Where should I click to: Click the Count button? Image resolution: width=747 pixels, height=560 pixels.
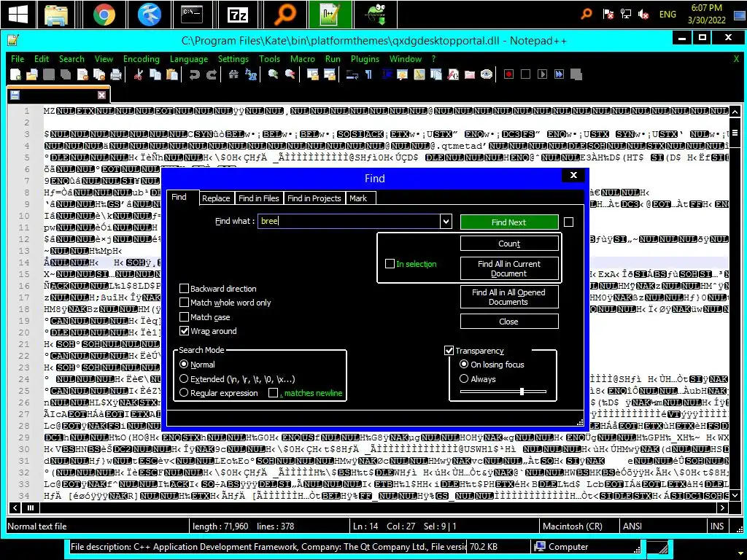point(508,244)
